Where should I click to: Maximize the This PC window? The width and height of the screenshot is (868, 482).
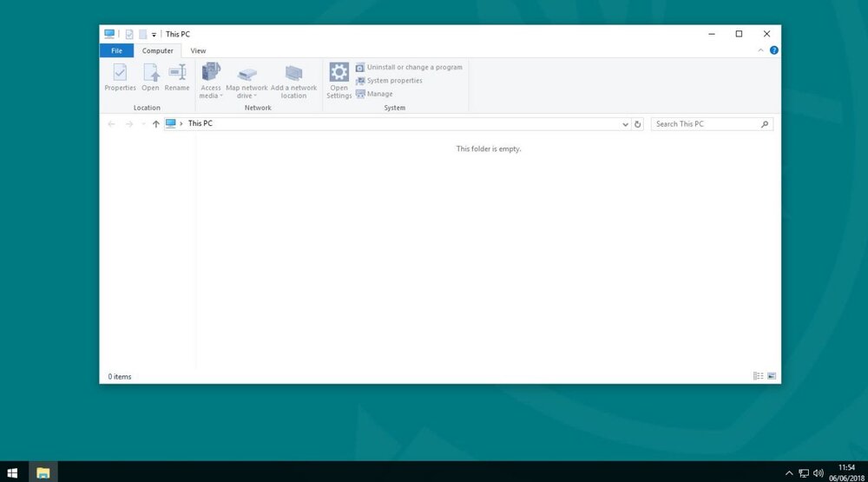739,34
